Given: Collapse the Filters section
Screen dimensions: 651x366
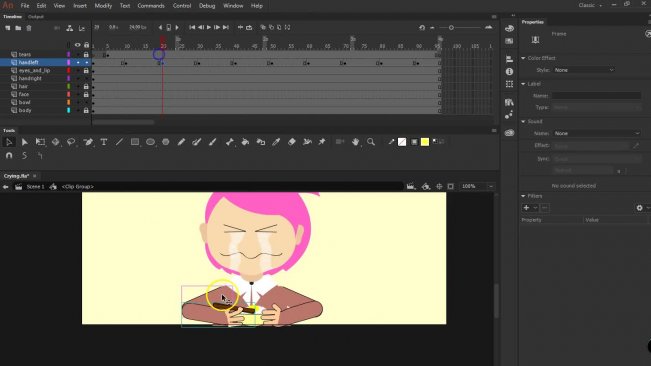Looking at the screenshot, I should (x=523, y=196).
